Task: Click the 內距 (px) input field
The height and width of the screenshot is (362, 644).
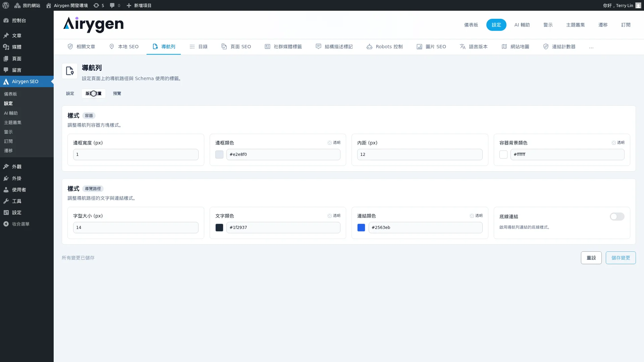Action: tap(420, 155)
